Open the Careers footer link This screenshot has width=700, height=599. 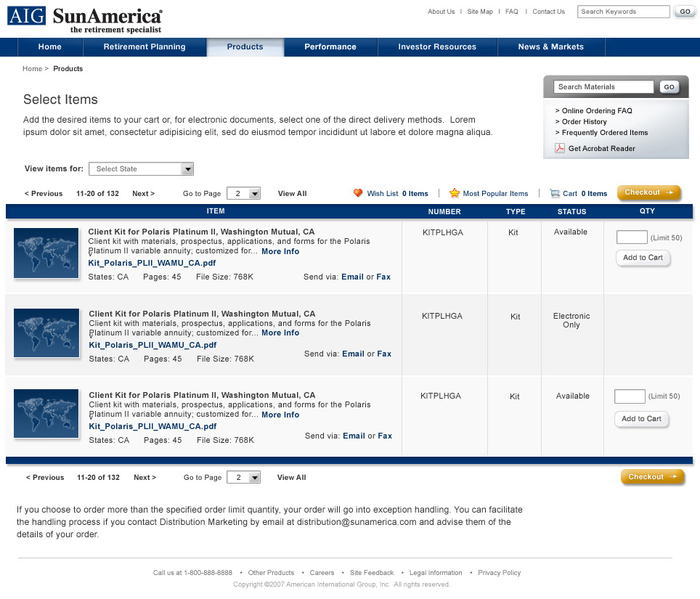tap(322, 573)
